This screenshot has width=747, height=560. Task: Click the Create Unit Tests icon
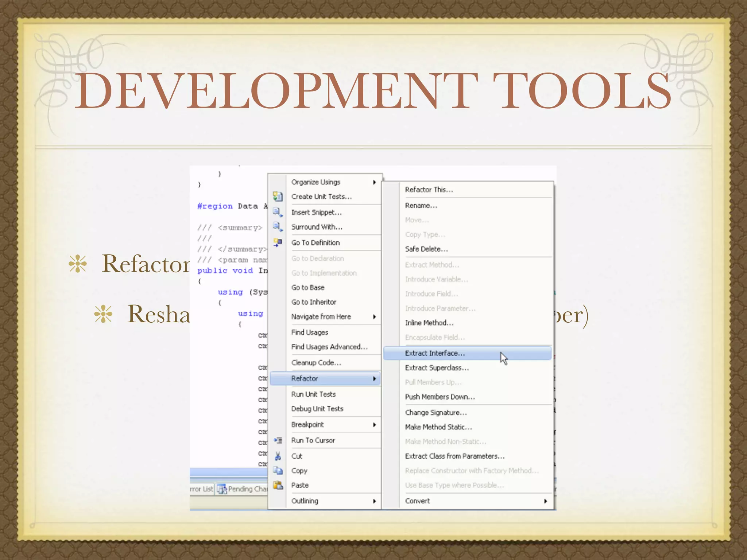click(278, 197)
